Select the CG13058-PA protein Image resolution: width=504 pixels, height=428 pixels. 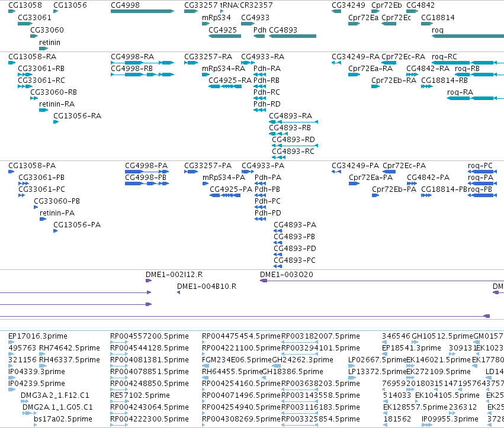coord(11,172)
